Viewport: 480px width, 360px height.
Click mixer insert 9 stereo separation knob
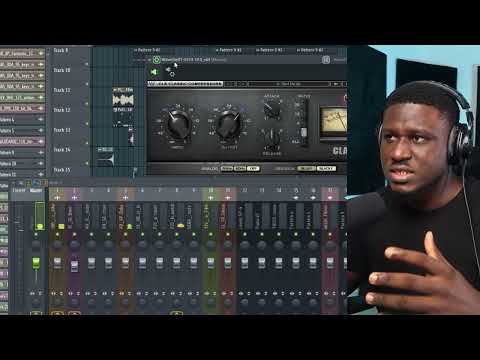click(x=194, y=303)
